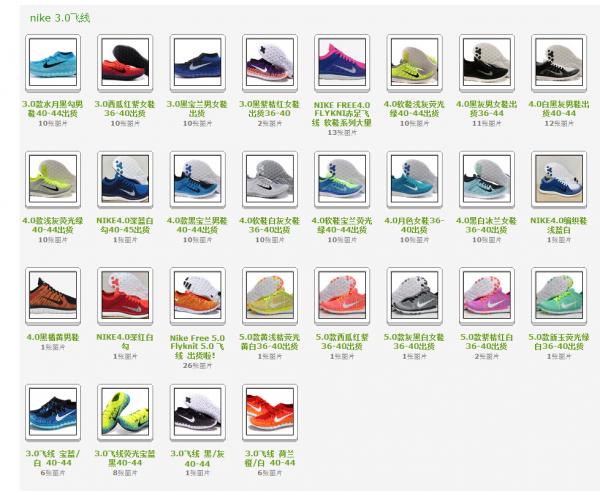Click the '13张图片' count under NIKE FREE4.0
The image size is (600, 493).
(342, 132)
